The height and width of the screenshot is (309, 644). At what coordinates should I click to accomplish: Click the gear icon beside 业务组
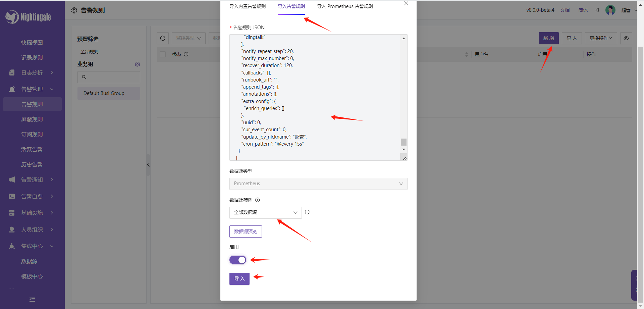(137, 64)
